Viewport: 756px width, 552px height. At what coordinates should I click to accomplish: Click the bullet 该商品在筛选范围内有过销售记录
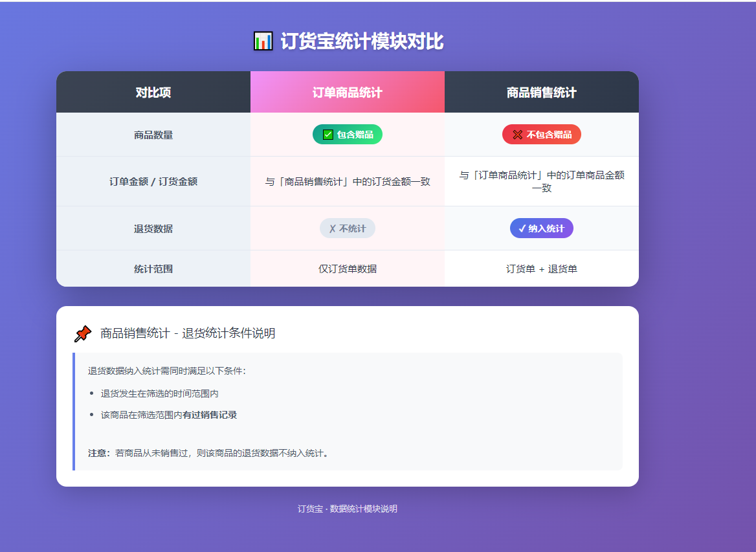click(x=169, y=415)
